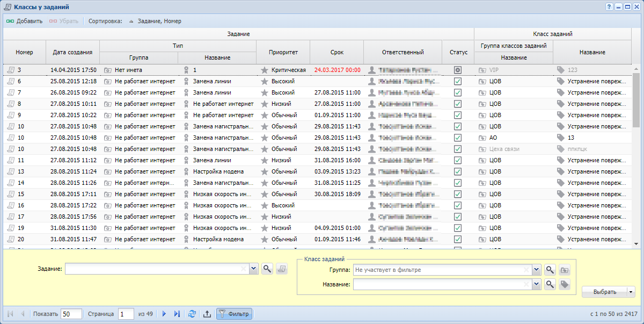Open dropdown arrow next to Выбрать button
644x324 pixels.
pos(631,292)
